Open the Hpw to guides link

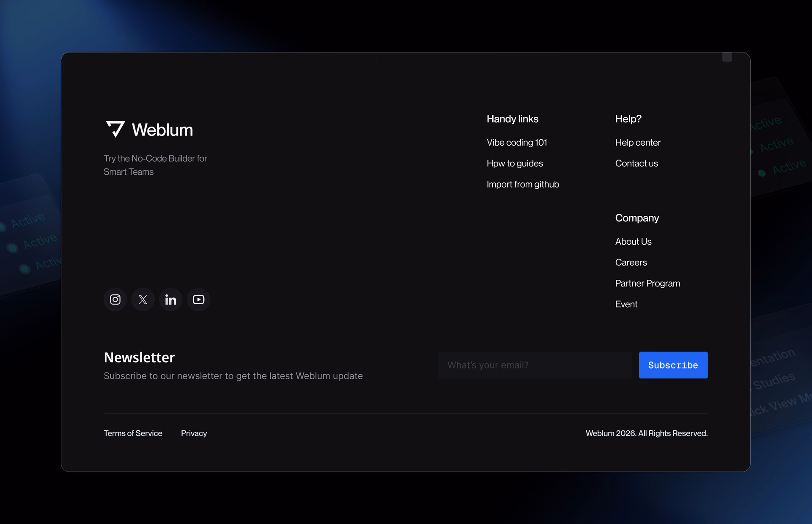515,163
